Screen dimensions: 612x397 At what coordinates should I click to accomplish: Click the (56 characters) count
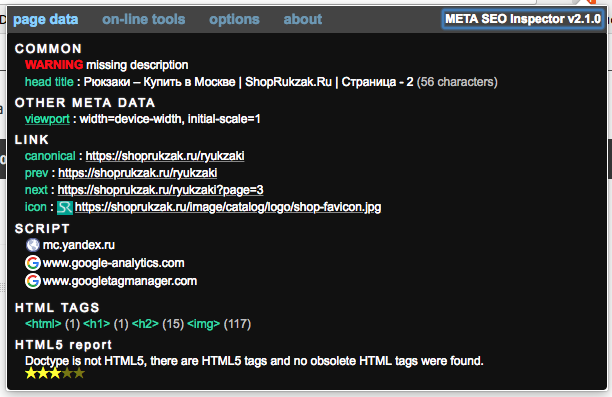pyautogui.click(x=457, y=82)
